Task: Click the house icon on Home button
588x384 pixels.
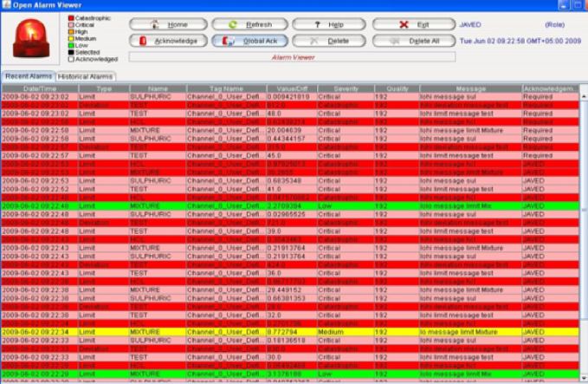Action: point(154,25)
